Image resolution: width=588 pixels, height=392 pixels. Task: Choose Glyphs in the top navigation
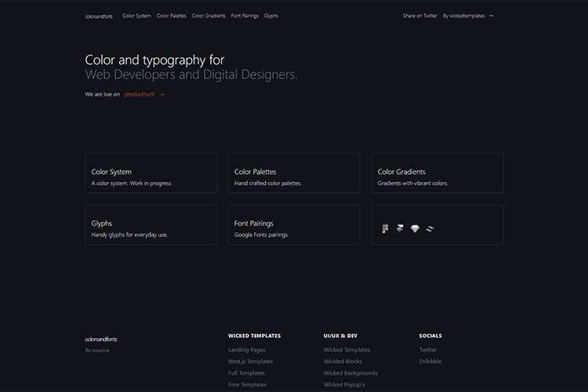[270, 16]
